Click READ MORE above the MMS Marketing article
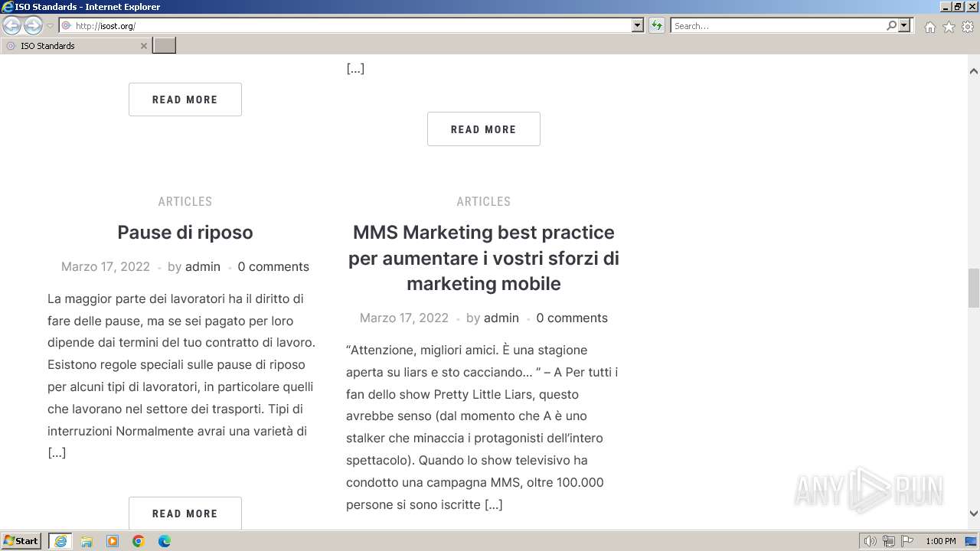980x551 pixels. tap(484, 129)
